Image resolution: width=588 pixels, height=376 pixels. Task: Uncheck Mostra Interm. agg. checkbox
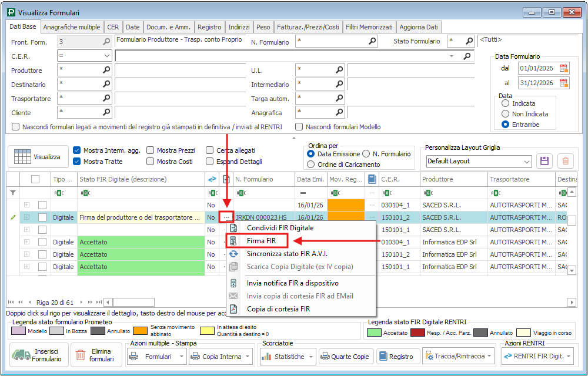(x=77, y=150)
